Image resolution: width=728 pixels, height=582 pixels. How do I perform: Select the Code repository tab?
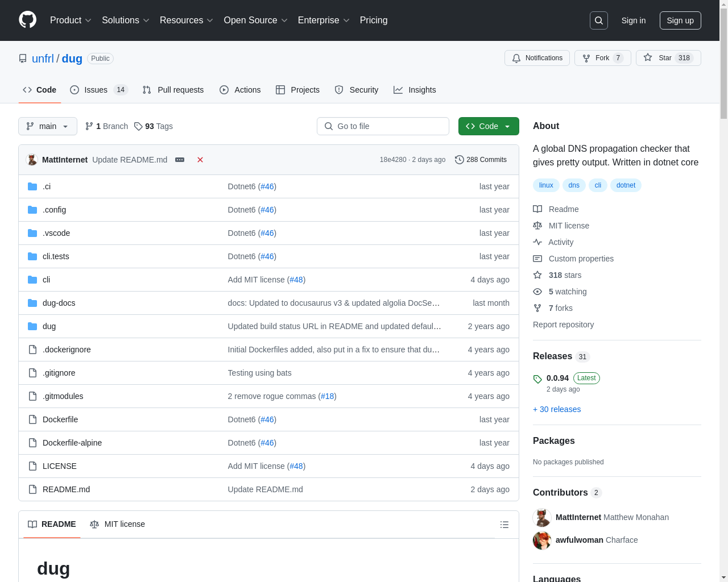pyautogui.click(x=39, y=90)
